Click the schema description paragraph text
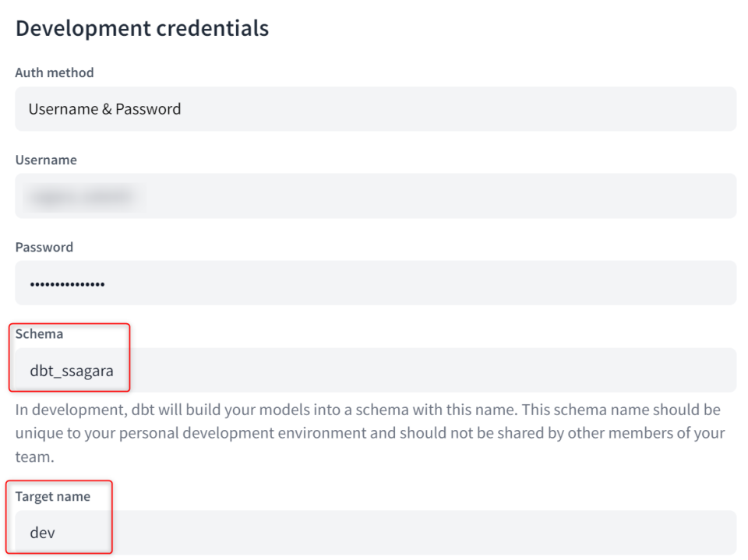This screenshot has width=748, height=560. [366, 433]
